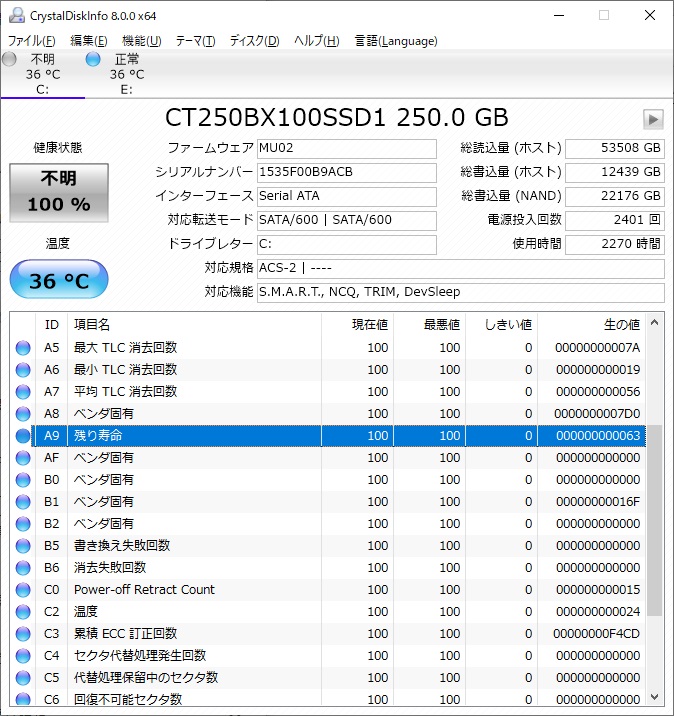This screenshot has width=674, height=716.
Task: Click the 項目名 column header
Action: coord(195,325)
